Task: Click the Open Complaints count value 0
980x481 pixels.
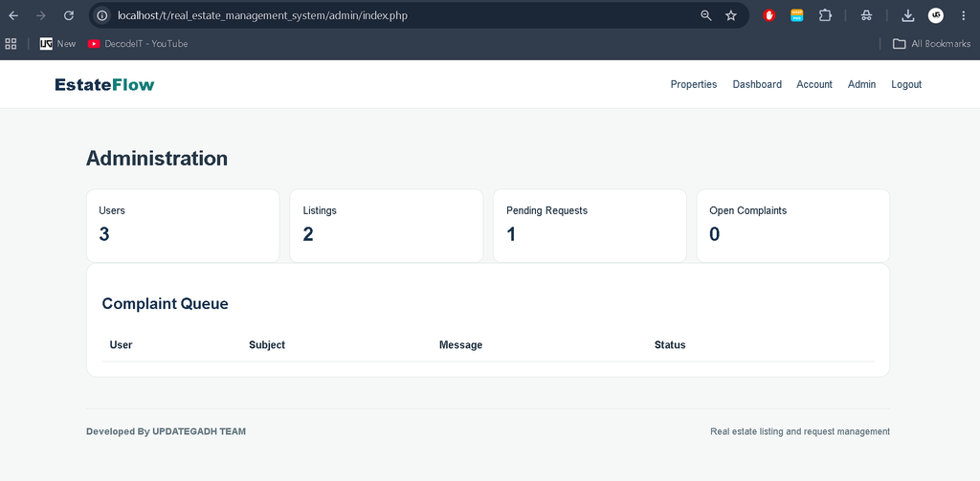Action: pos(715,234)
